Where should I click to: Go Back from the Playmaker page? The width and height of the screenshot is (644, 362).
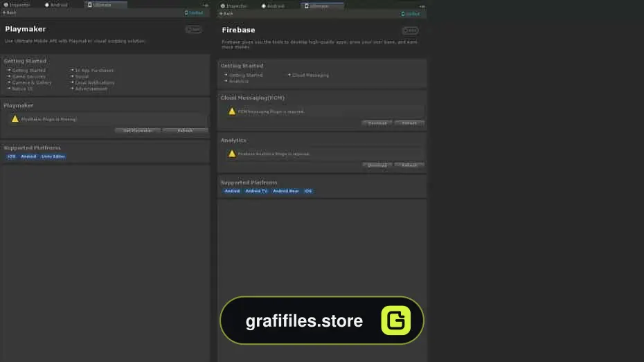pos(10,12)
